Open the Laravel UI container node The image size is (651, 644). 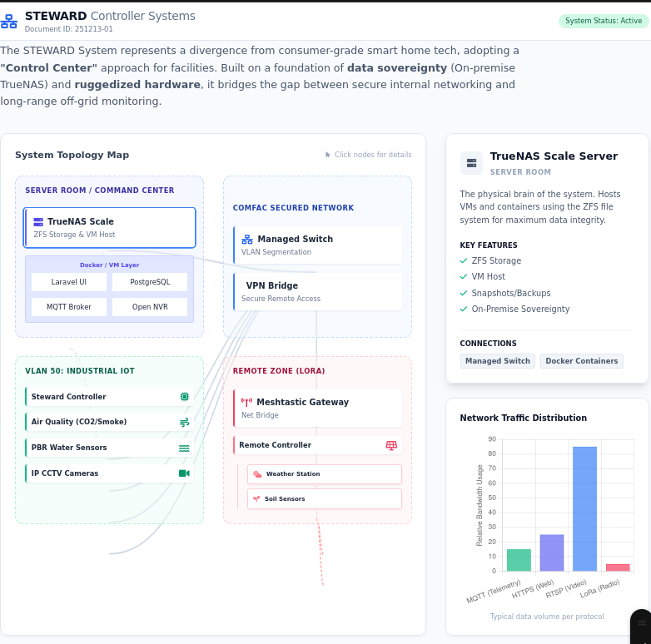point(69,282)
